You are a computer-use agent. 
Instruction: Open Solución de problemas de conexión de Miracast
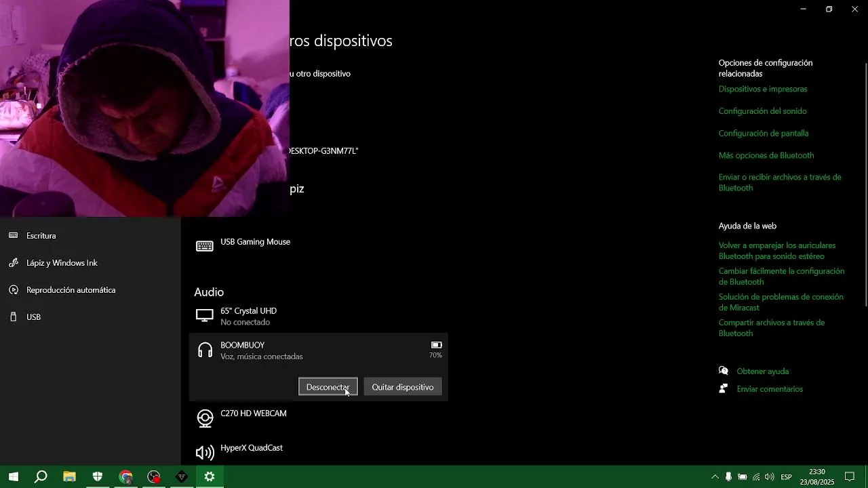pos(781,302)
